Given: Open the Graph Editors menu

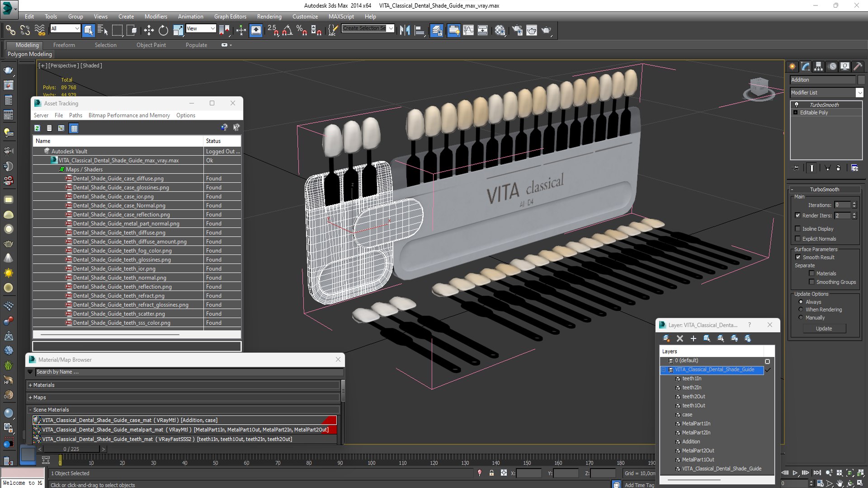Looking at the screenshot, I should tap(230, 16).
